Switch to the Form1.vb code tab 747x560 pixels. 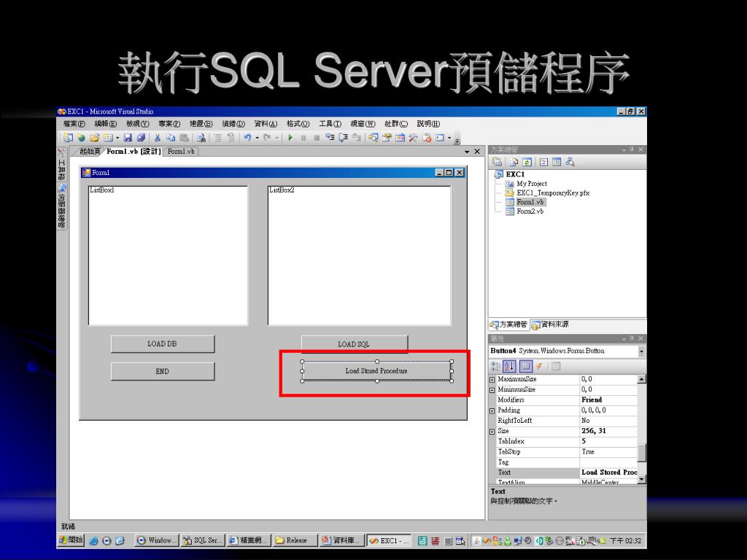181,152
